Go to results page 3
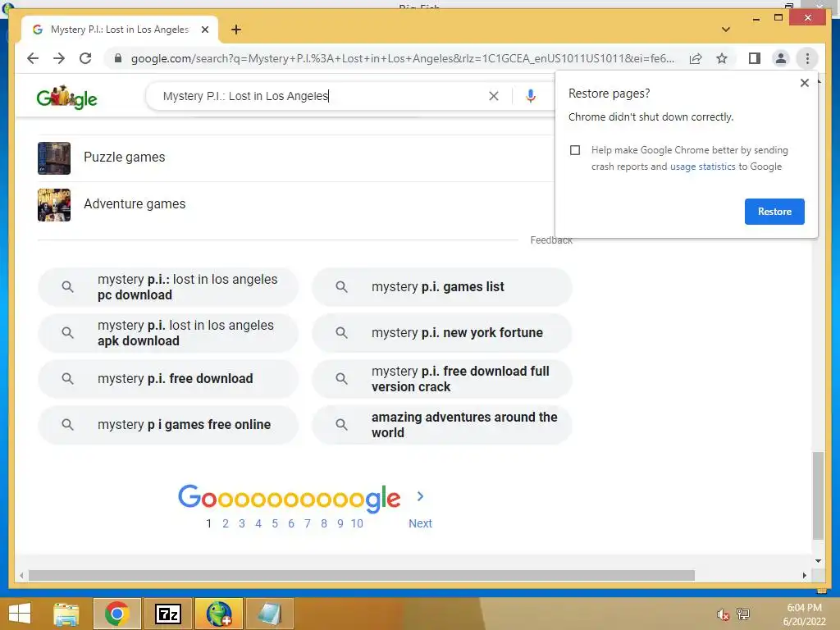Viewport: 840px width, 630px height. click(242, 523)
